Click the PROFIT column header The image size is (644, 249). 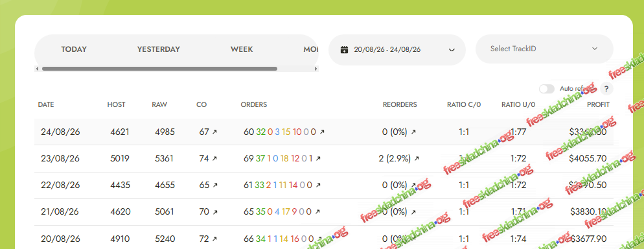(598, 105)
